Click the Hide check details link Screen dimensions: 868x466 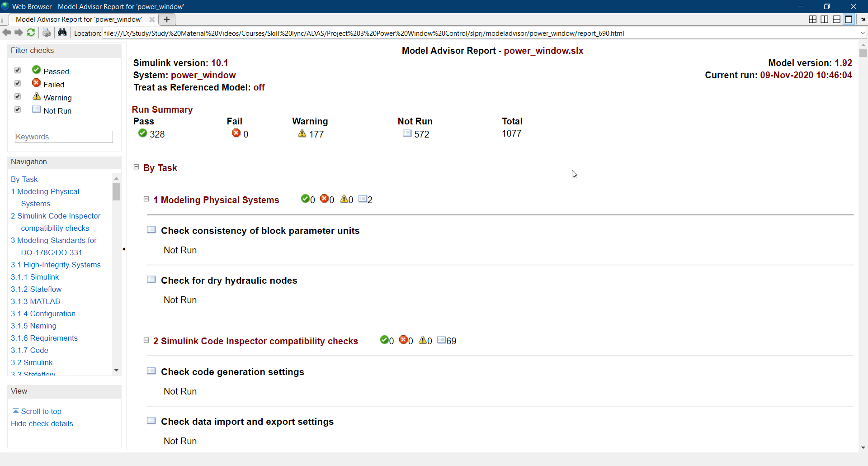point(42,423)
